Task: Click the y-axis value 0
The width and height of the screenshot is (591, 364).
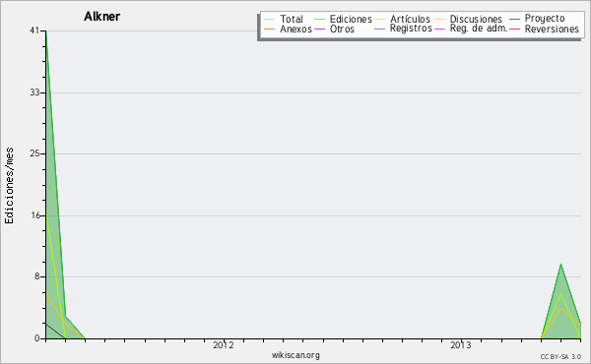Action: point(37,338)
